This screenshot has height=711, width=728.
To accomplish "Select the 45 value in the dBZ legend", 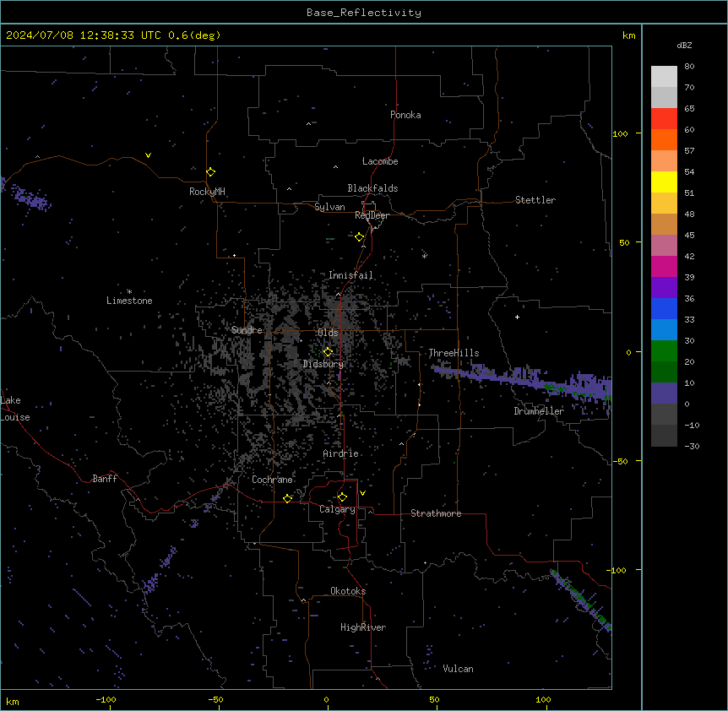I will tap(689, 236).
